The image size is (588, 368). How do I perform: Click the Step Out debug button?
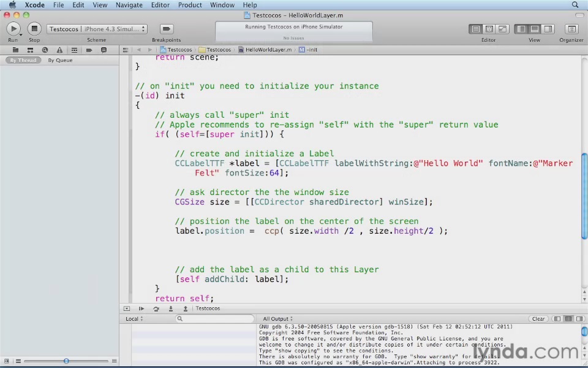click(x=185, y=309)
